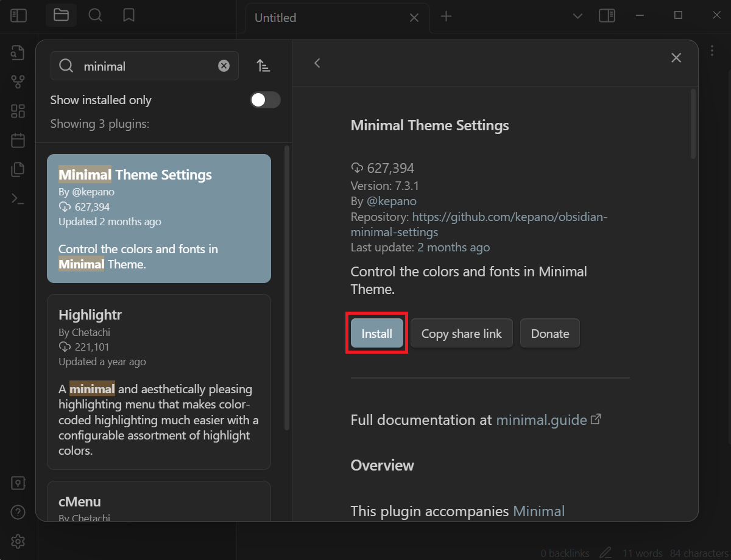Select the Highlightr plugin card

pos(159,382)
